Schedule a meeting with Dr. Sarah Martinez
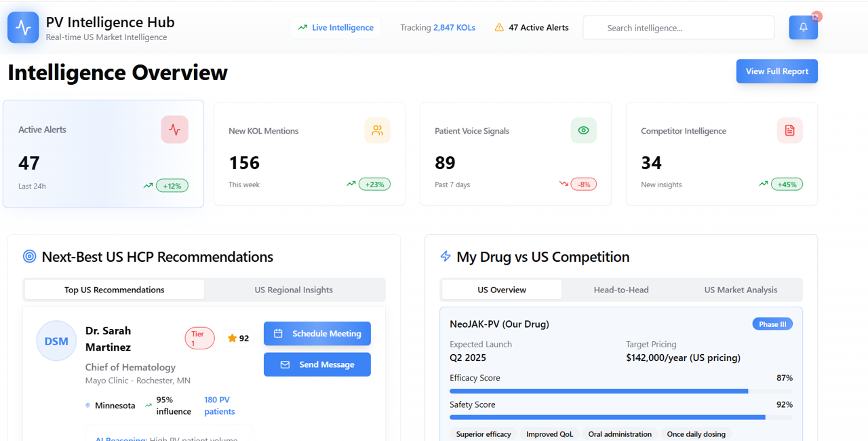This screenshot has height=441, width=868. point(317,333)
